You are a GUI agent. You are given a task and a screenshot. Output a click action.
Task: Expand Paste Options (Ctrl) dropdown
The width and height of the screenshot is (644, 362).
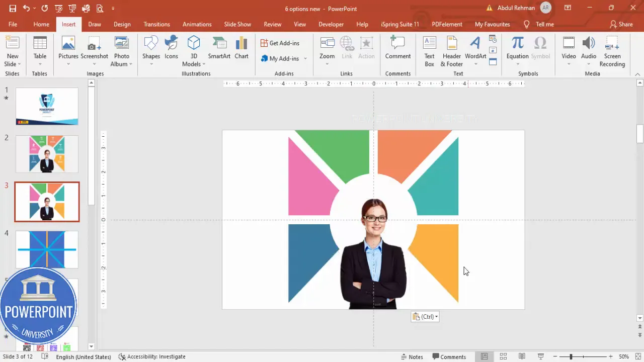click(x=436, y=317)
